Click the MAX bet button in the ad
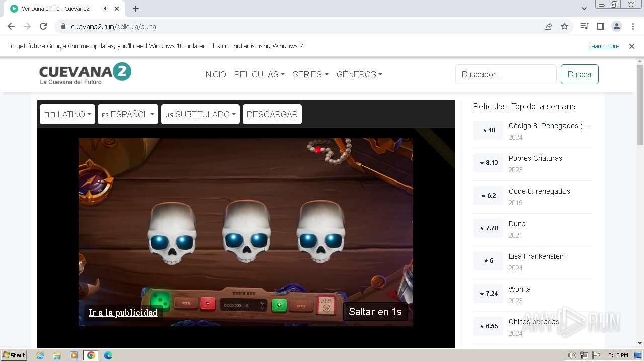This screenshot has width=644, height=362. coord(301,306)
